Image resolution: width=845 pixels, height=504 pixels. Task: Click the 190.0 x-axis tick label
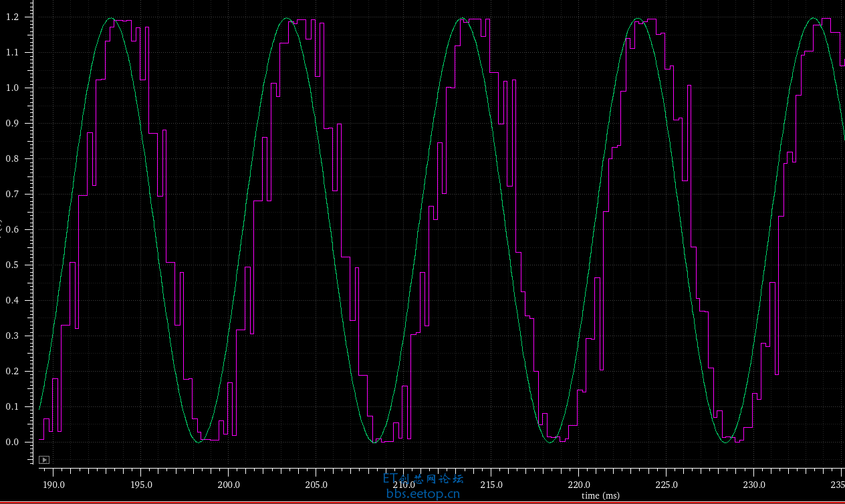pyautogui.click(x=53, y=485)
